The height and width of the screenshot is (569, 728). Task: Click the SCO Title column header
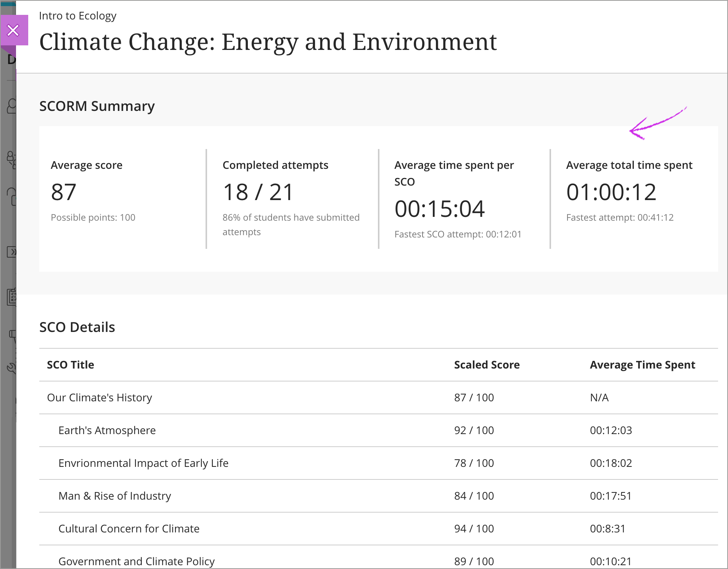pyautogui.click(x=70, y=365)
